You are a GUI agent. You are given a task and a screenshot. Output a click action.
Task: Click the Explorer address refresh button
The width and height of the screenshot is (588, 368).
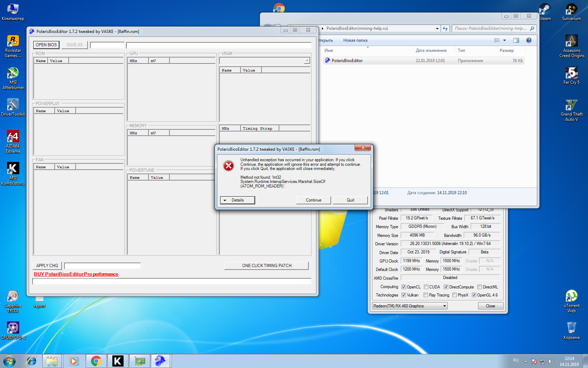[x=445, y=28]
